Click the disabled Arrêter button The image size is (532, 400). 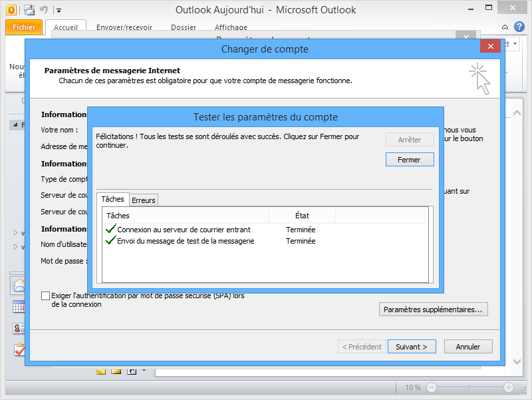[x=410, y=140]
